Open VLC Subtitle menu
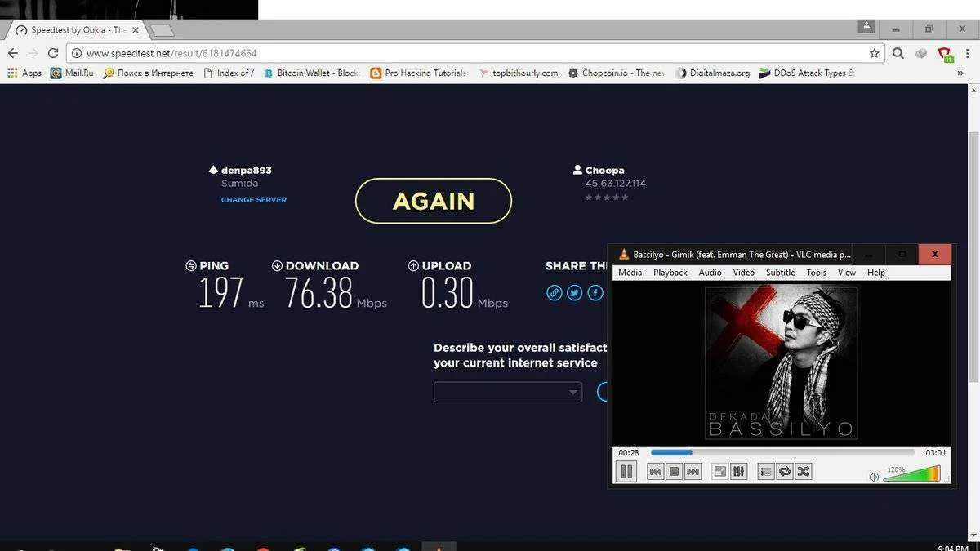 [x=780, y=273]
